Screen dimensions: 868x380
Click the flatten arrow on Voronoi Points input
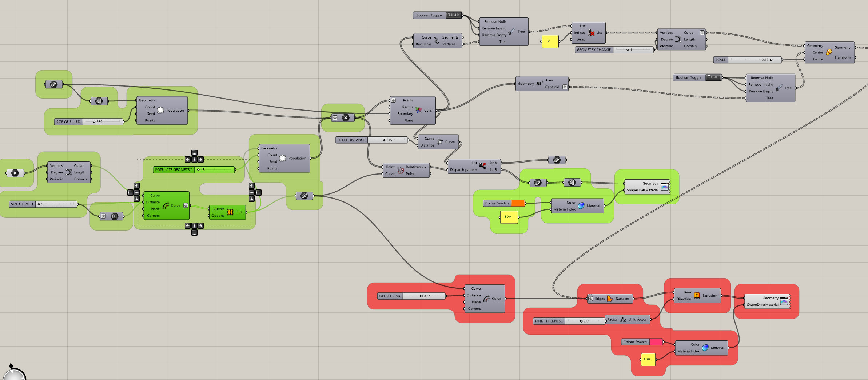pos(393,100)
